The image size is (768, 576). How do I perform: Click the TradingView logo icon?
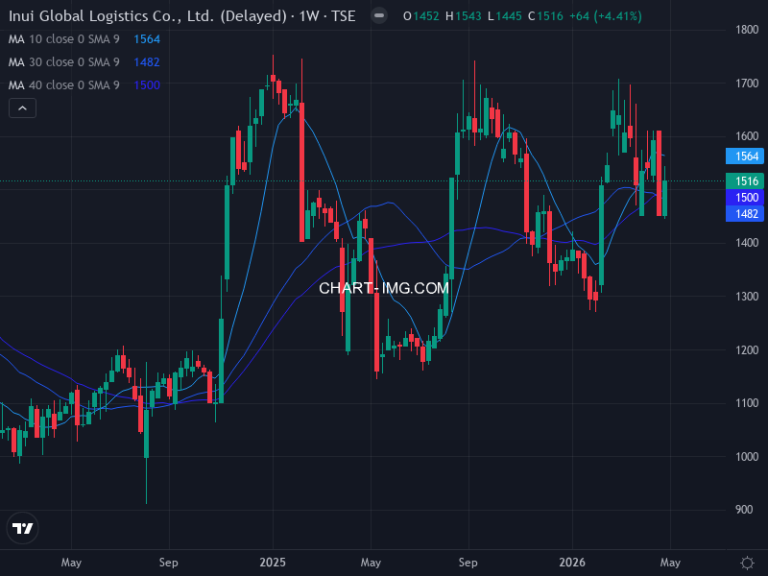(x=23, y=528)
